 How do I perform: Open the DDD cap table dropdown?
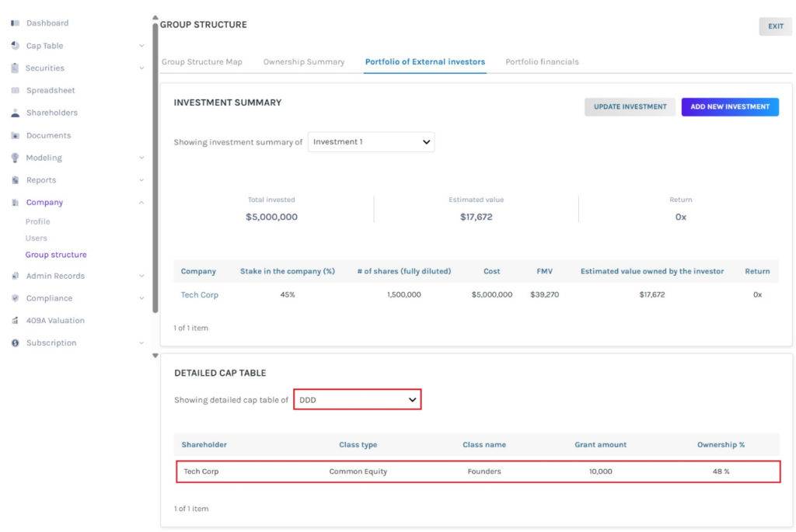pos(358,400)
